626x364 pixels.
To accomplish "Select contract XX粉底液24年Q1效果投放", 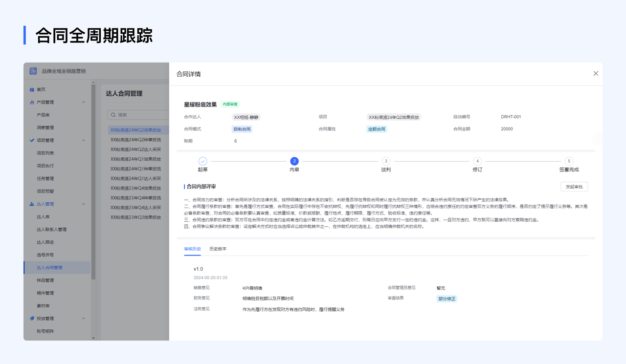I will tap(135, 159).
